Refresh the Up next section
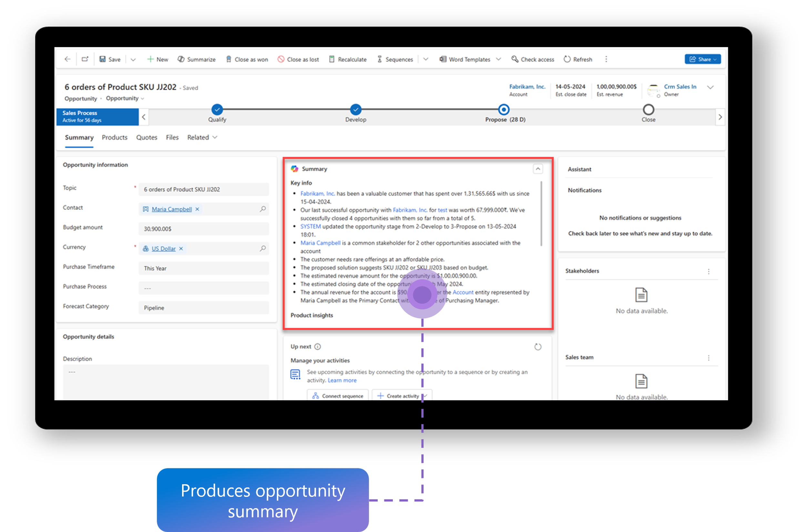Image resolution: width=807 pixels, height=532 pixels. pos(538,347)
